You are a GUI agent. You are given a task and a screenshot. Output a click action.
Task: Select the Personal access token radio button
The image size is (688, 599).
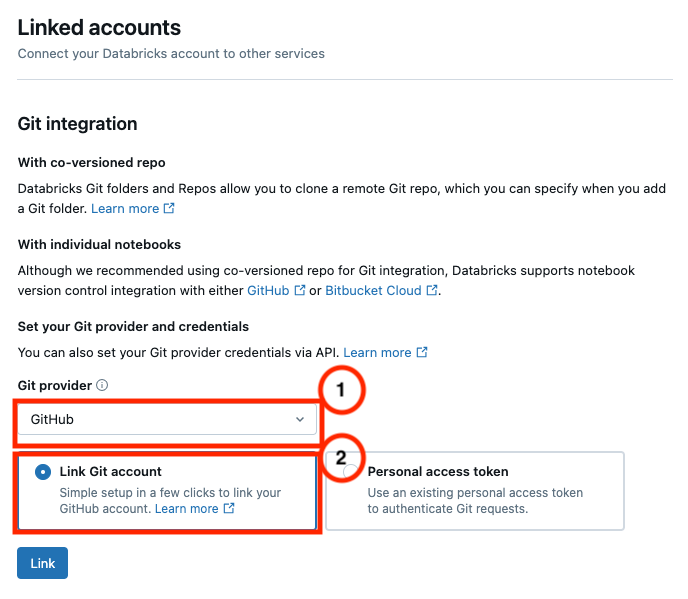pos(351,472)
